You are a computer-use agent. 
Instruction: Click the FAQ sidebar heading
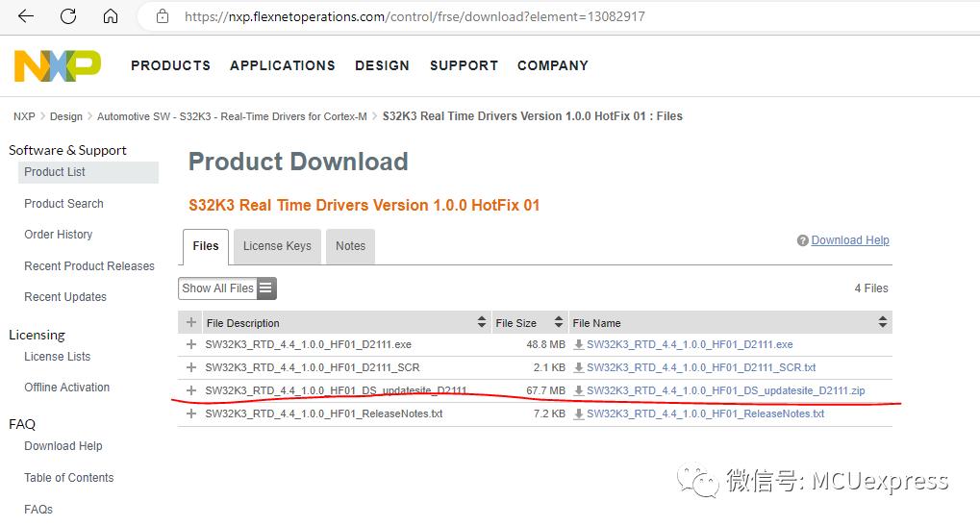tap(22, 425)
